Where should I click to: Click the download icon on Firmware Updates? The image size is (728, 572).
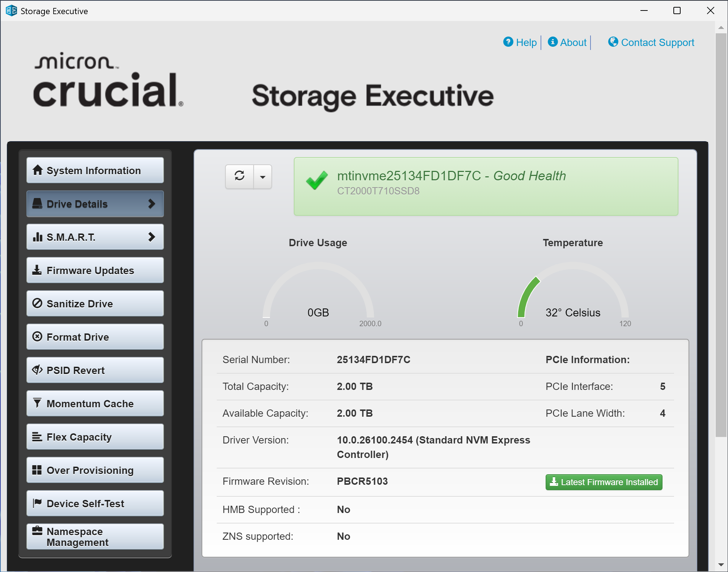[x=37, y=270]
